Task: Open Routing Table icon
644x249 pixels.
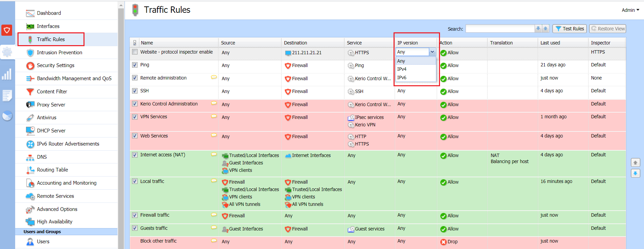Action: tap(30, 170)
